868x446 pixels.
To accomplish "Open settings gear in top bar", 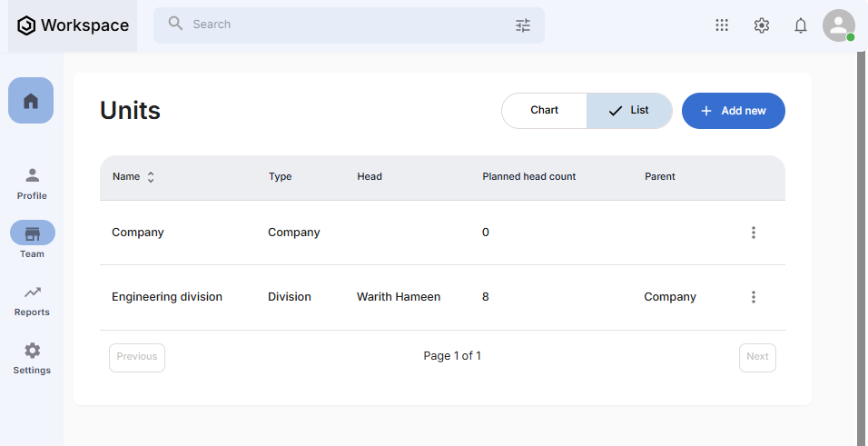I will (x=762, y=25).
